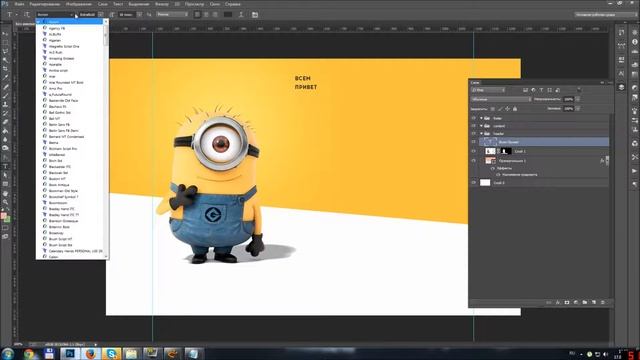Image resolution: width=640 pixels, height=360 pixels.
Task: Open the Файл menu
Action: click(19, 4)
